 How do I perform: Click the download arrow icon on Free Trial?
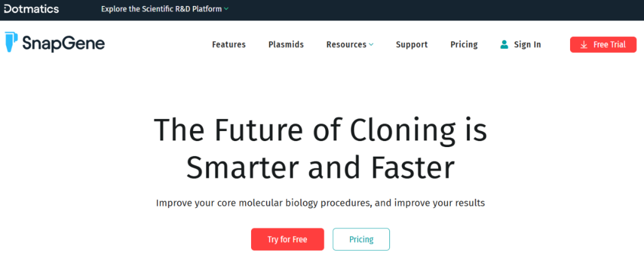point(584,45)
